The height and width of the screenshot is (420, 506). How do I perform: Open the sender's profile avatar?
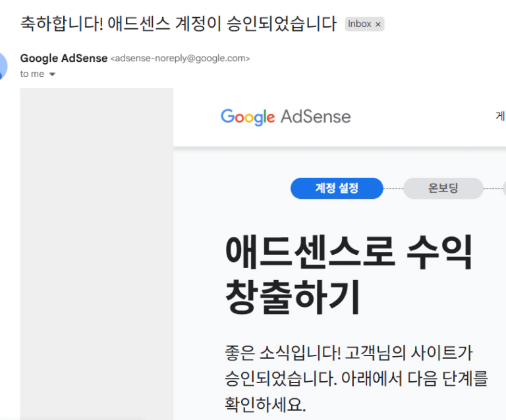(3, 66)
